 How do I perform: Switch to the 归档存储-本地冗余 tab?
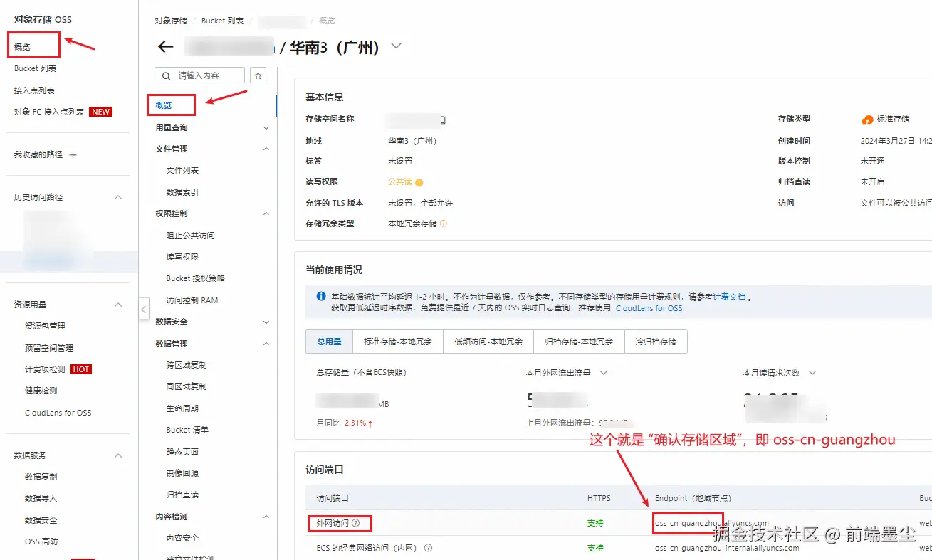click(x=579, y=342)
